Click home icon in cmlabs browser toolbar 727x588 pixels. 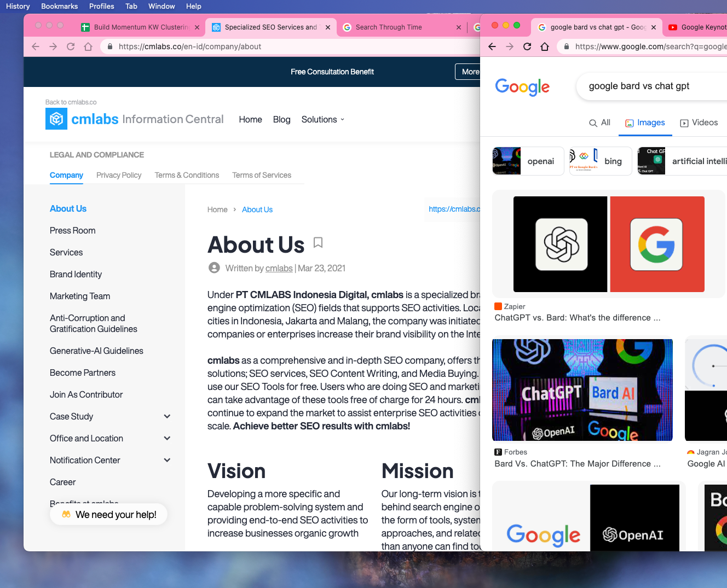tap(88, 46)
